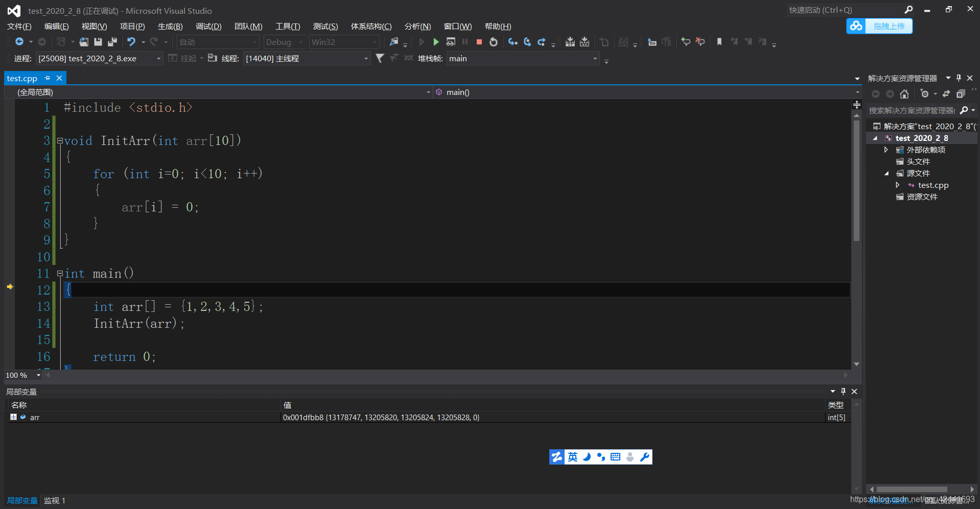Click the pending changes filter clock icon

[924, 94]
